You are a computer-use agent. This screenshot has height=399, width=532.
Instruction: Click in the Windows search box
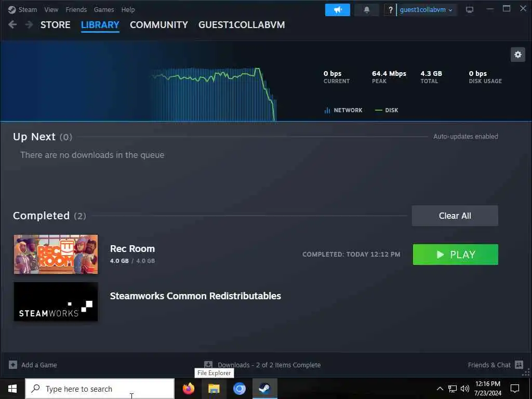coord(100,389)
